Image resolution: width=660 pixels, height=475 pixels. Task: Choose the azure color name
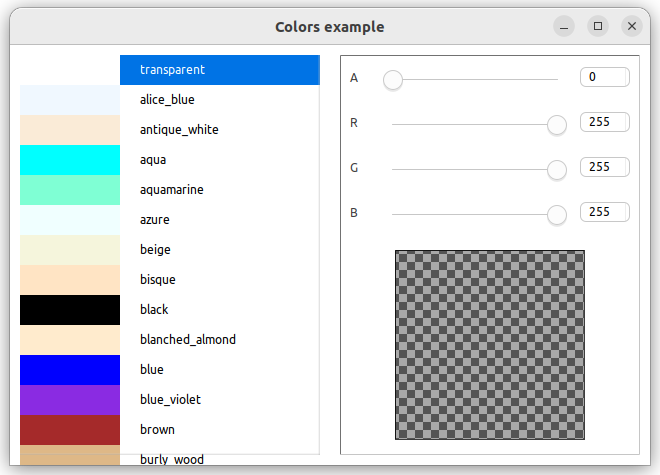pos(220,220)
